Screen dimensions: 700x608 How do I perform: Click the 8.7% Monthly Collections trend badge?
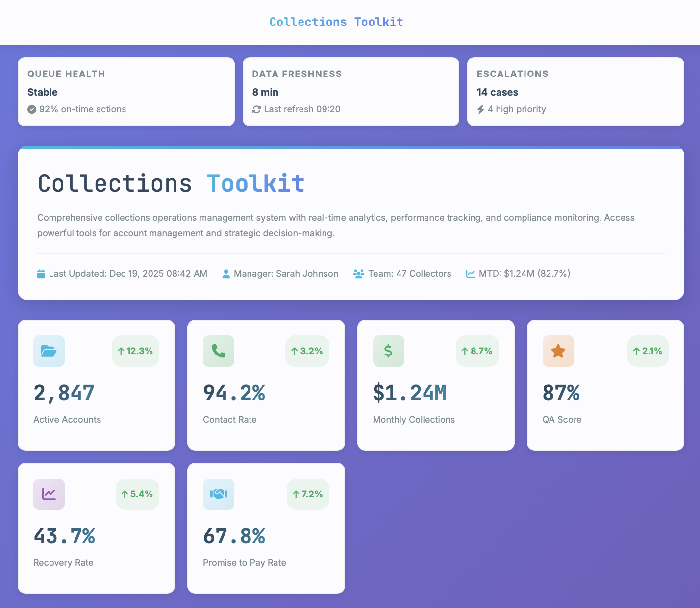477,351
